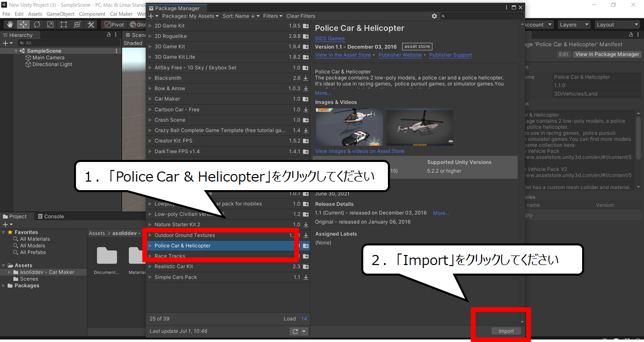Select the Scale tool
The image size is (644, 342).
[50, 25]
